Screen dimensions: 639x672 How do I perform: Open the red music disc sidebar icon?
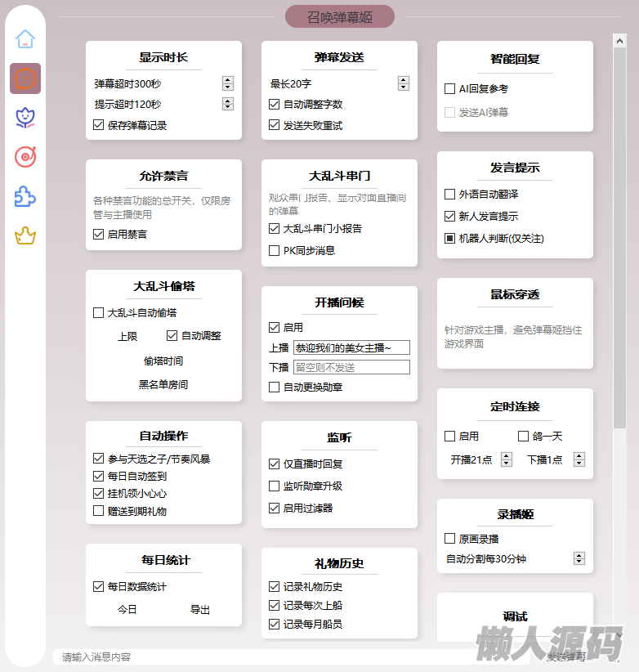click(x=25, y=157)
